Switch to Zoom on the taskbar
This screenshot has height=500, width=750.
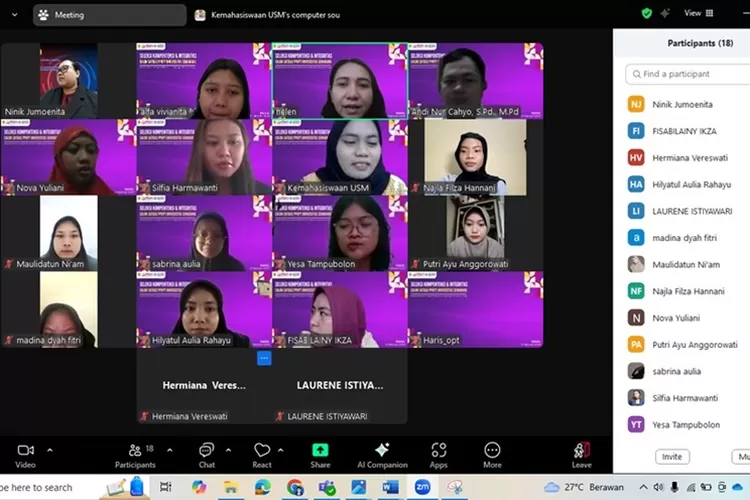422,488
